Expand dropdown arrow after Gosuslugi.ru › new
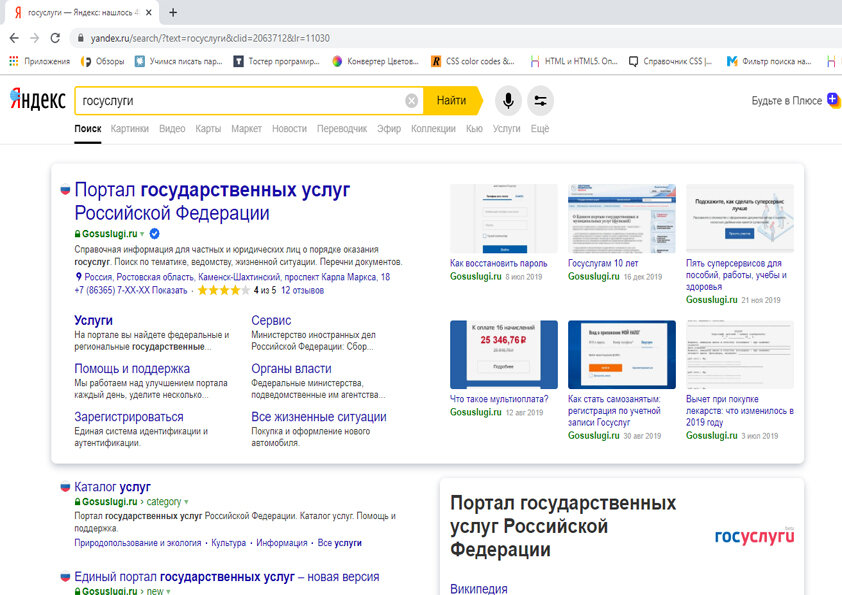Viewport: 842px width, 595px height. (x=168, y=591)
